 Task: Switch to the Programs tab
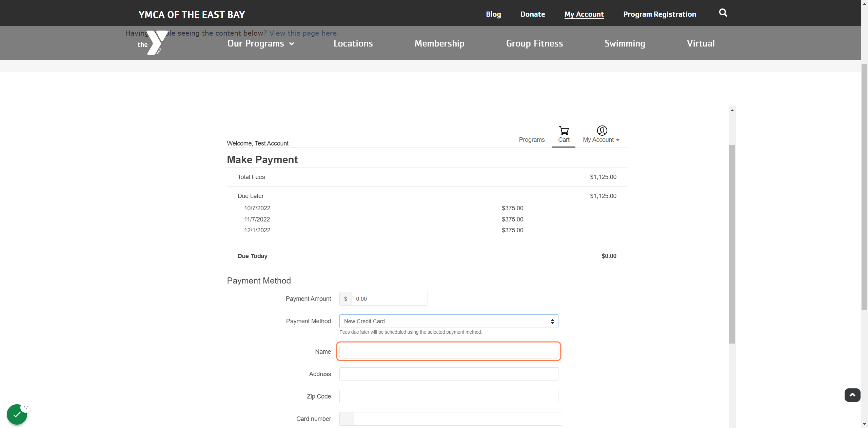pyautogui.click(x=532, y=140)
